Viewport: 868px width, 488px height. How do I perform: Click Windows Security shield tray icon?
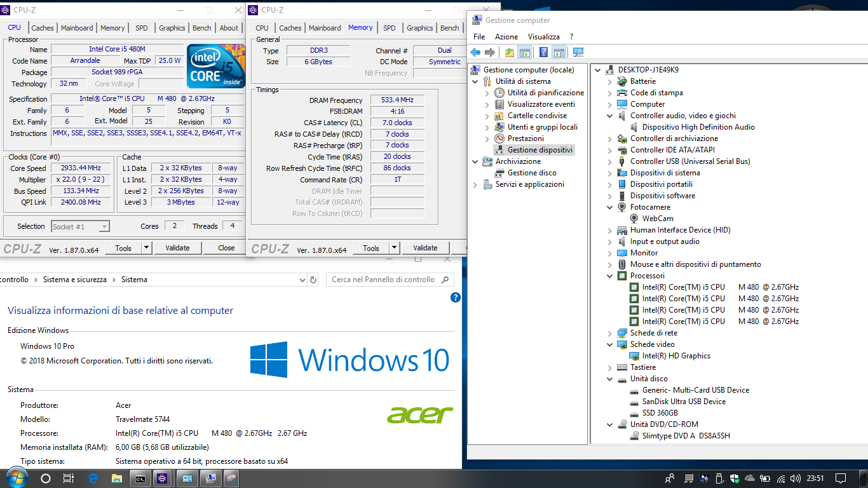coord(735,478)
